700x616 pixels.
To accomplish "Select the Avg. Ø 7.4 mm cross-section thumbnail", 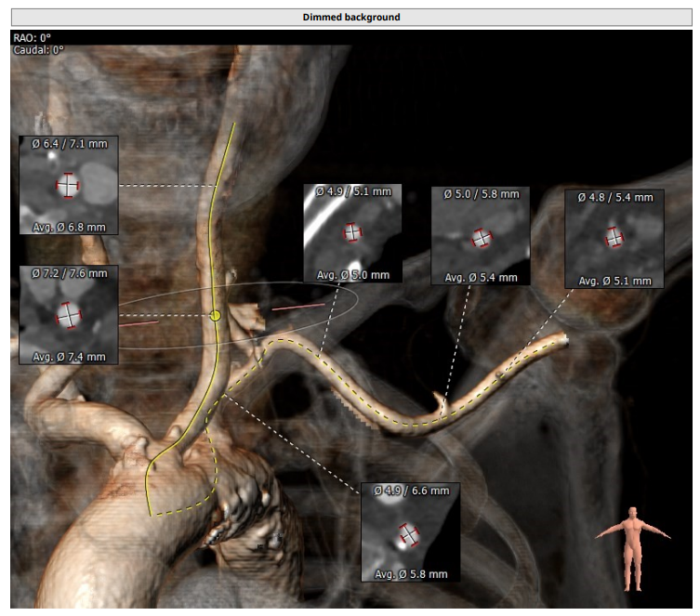I will [69, 315].
